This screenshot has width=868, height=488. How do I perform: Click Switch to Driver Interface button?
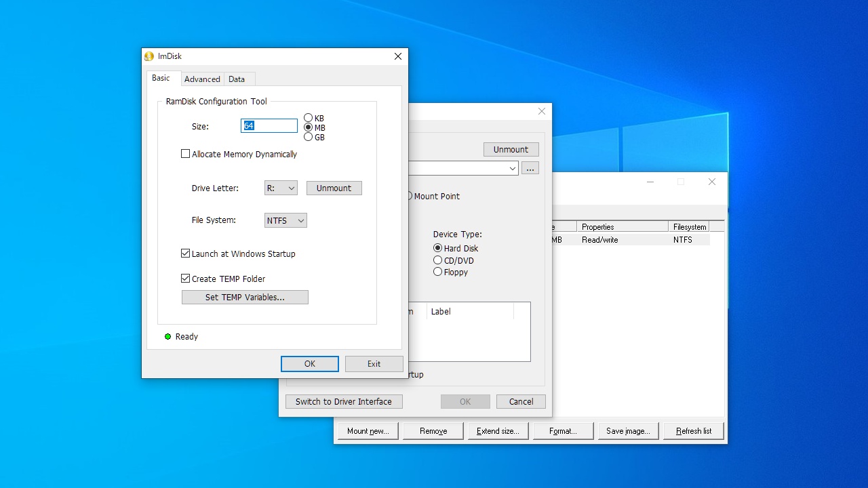[x=344, y=402]
